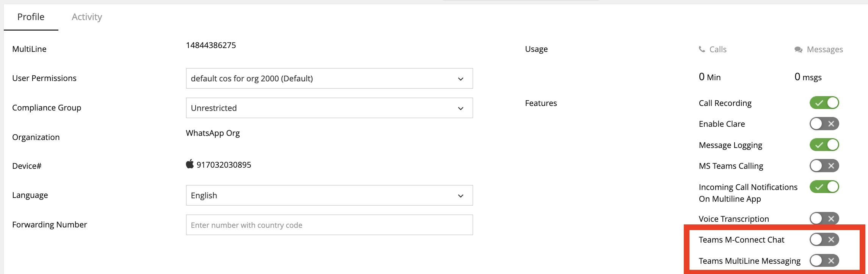This screenshot has height=274, width=868.
Task: Disable Incoming Call Notifications toggle
Action: point(824,187)
